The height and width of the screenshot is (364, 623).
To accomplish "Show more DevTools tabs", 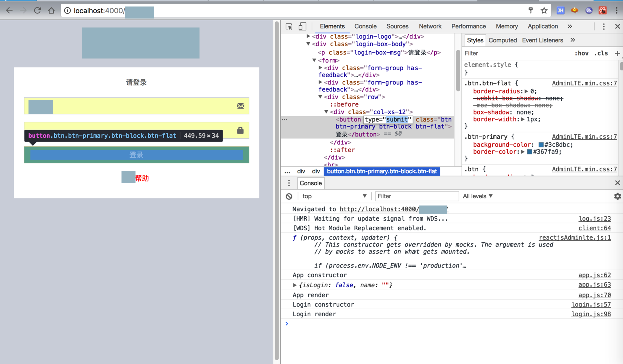I will 570,26.
